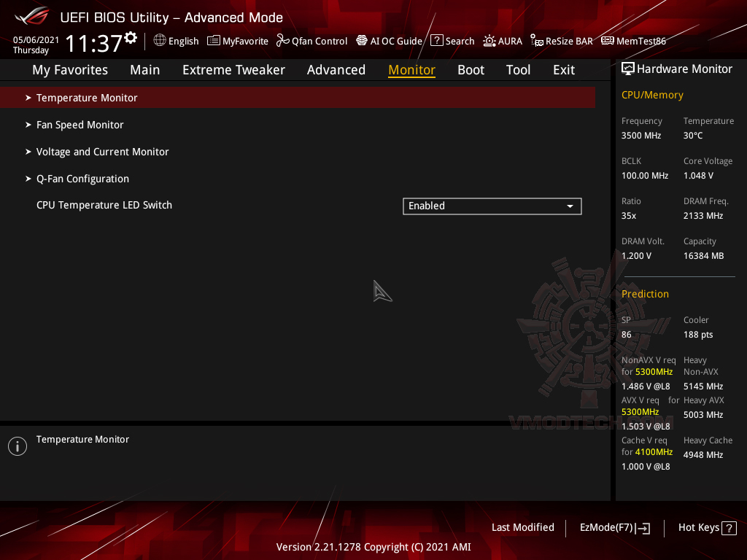Toggle ReSize BAR icon
The height and width of the screenshot is (560, 747).
point(537,41)
